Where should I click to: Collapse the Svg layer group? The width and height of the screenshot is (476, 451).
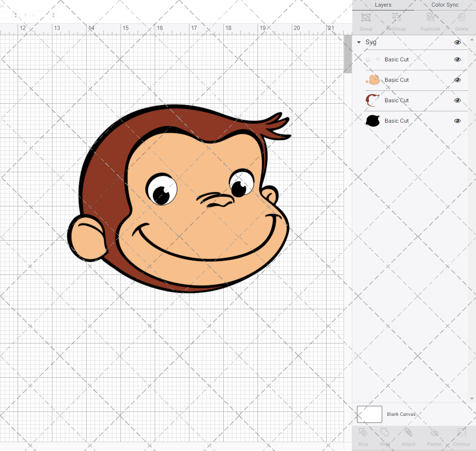coord(359,42)
